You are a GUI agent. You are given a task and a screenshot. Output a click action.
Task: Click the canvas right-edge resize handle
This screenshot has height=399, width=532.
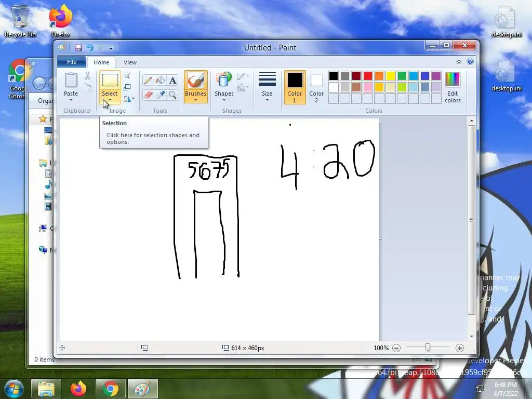[380, 238]
